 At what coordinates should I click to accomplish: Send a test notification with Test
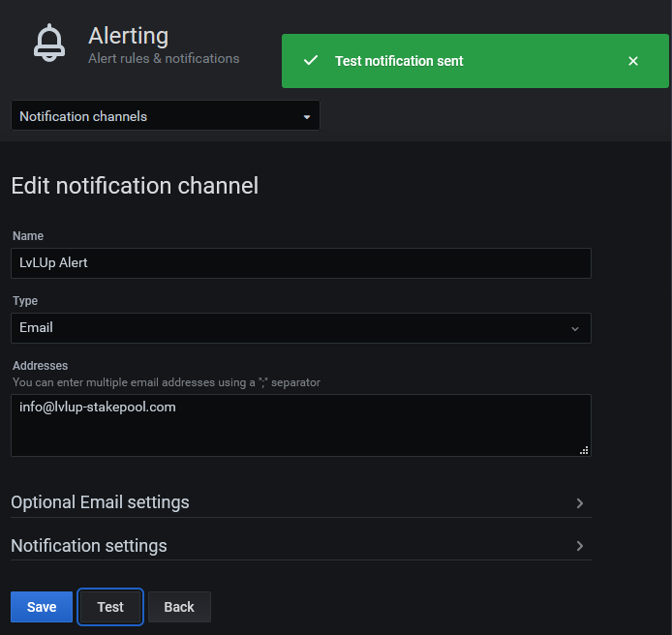coord(110,607)
